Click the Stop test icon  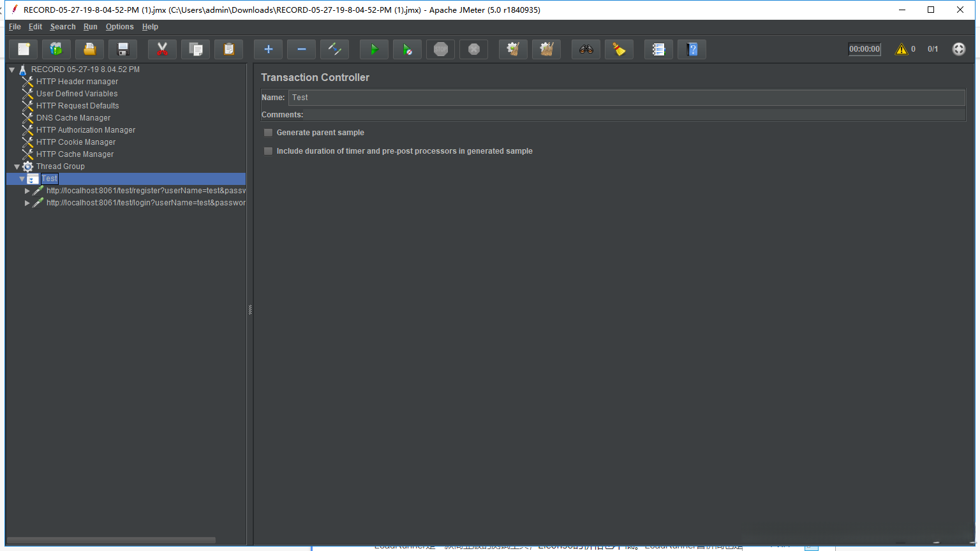pos(441,49)
